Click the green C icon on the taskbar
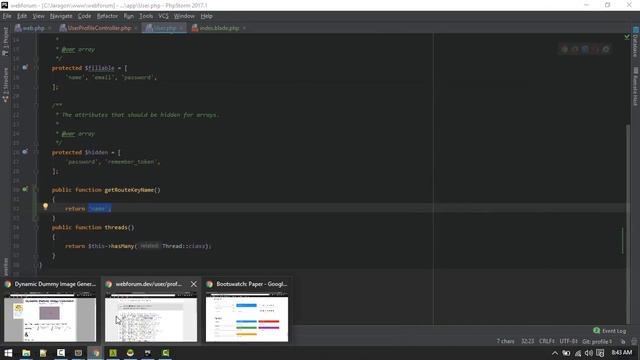The width and height of the screenshot is (640, 360). click(x=166, y=353)
